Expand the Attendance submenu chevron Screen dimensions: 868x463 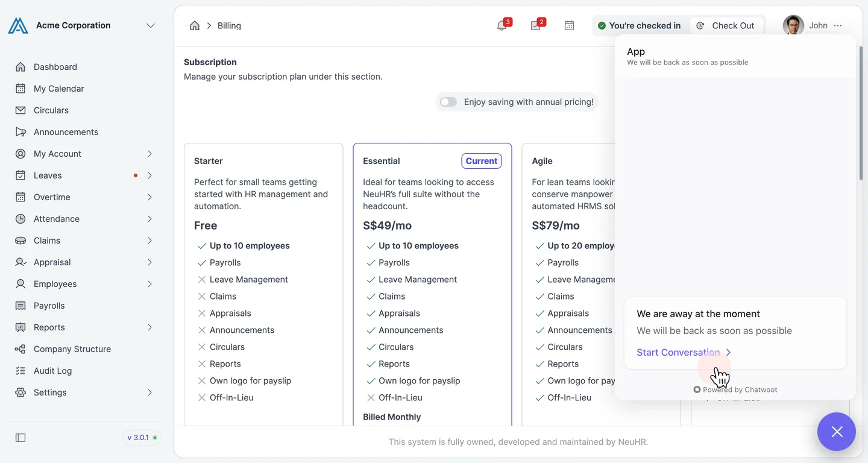149,219
